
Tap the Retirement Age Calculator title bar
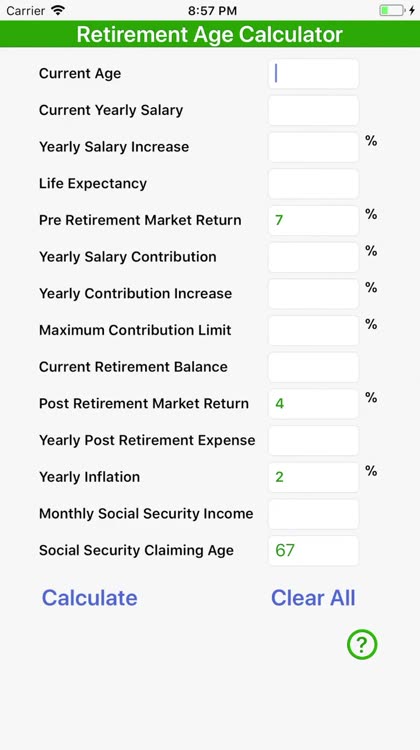pyautogui.click(x=210, y=34)
